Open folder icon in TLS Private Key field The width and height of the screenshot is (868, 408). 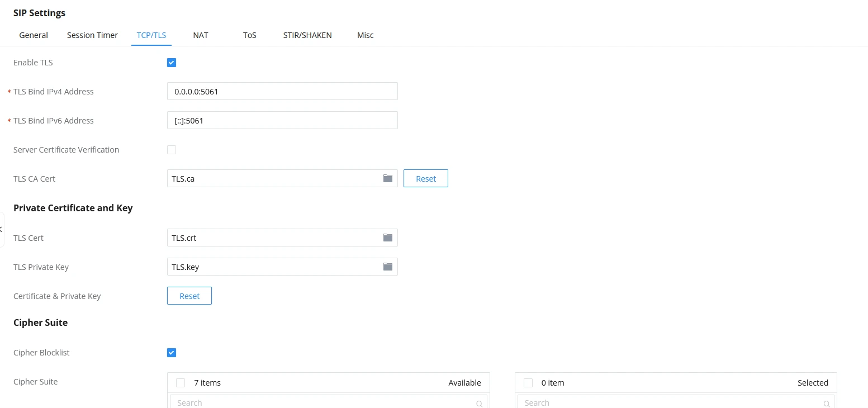point(388,267)
